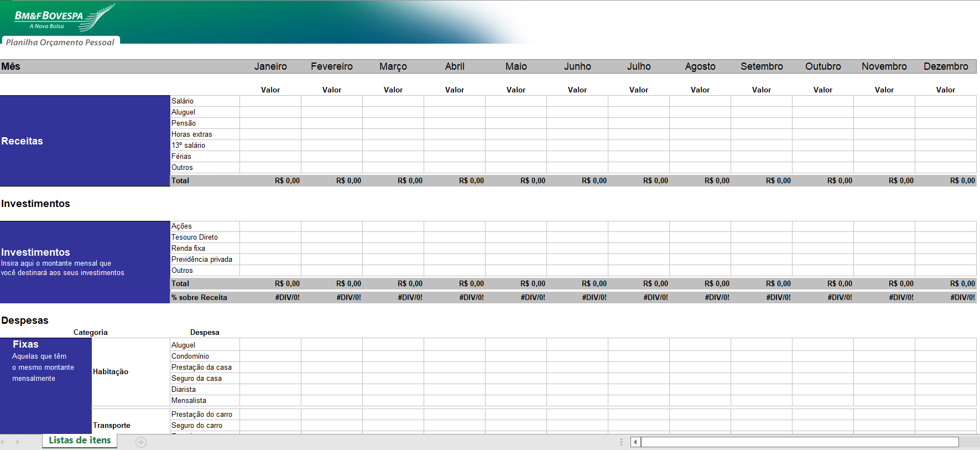Screen dimensions: 980x450
Task: Select the Listas de itens sheet tab
Action: coord(80,441)
